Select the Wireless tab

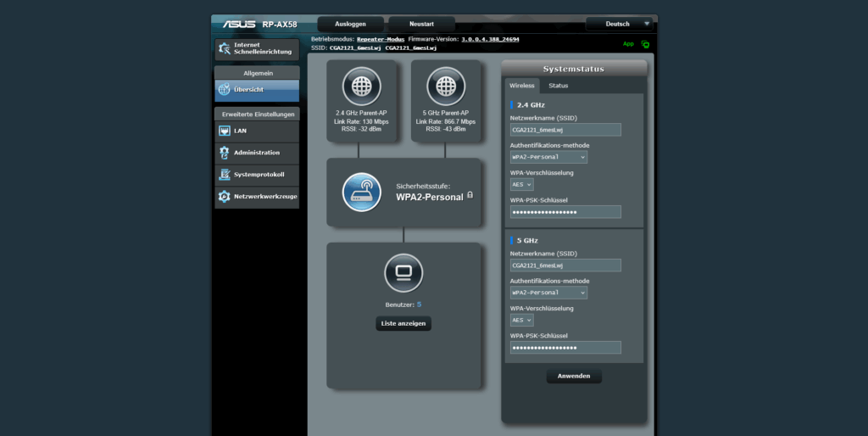tap(521, 86)
